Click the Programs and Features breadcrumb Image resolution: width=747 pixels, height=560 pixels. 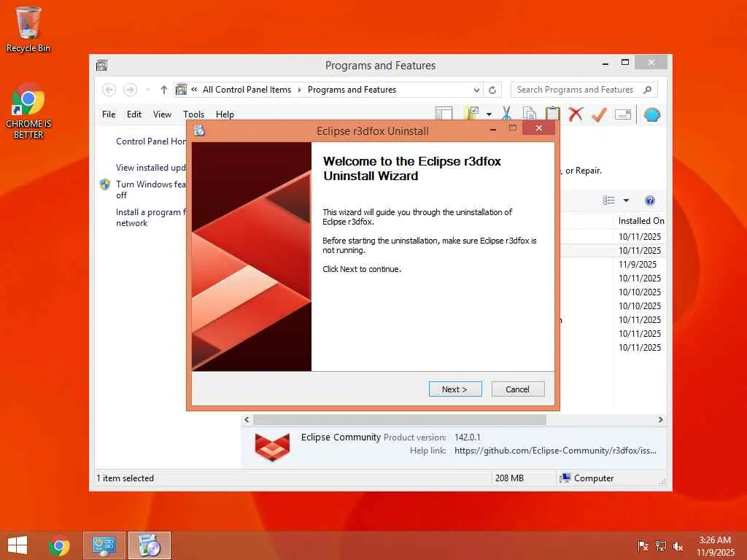[x=352, y=90]
